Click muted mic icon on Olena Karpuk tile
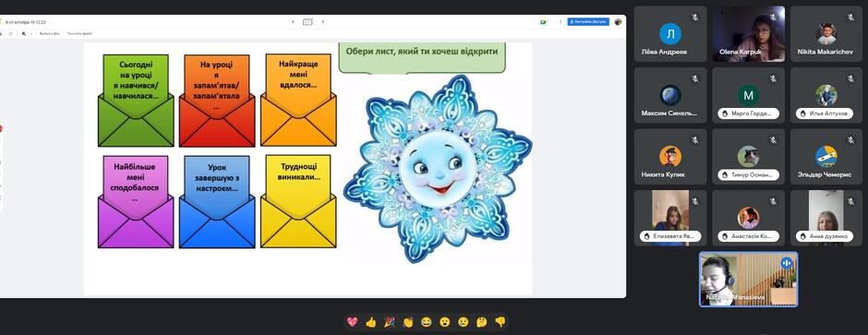The width and height of the screenshot is (868, 335). [773, 18]
